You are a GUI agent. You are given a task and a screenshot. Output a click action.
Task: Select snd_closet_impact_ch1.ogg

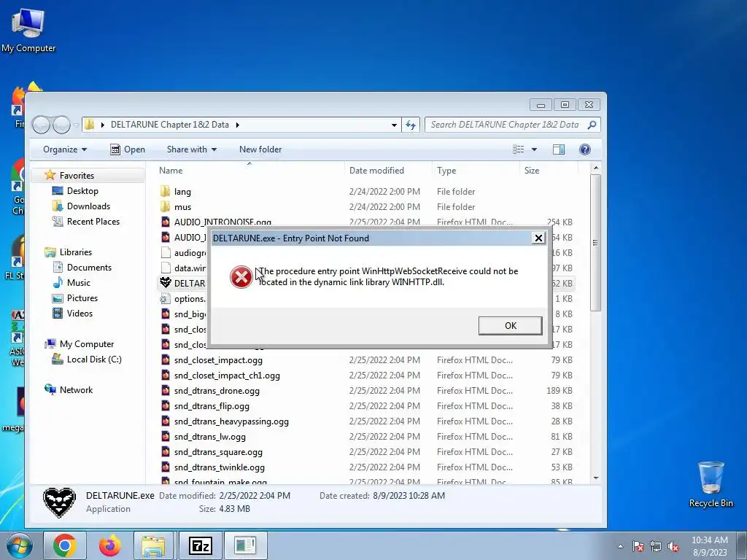click(x=227, y=376)
